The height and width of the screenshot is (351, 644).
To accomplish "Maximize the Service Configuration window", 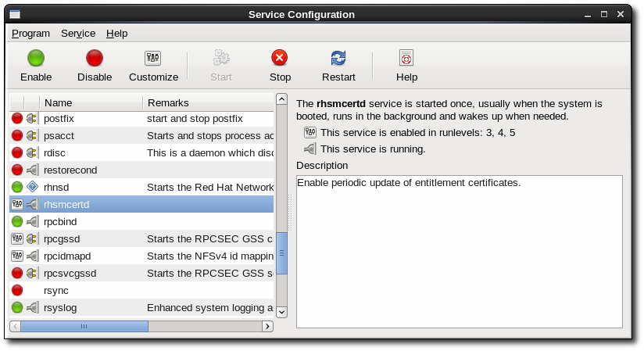I will pos(603,14).
